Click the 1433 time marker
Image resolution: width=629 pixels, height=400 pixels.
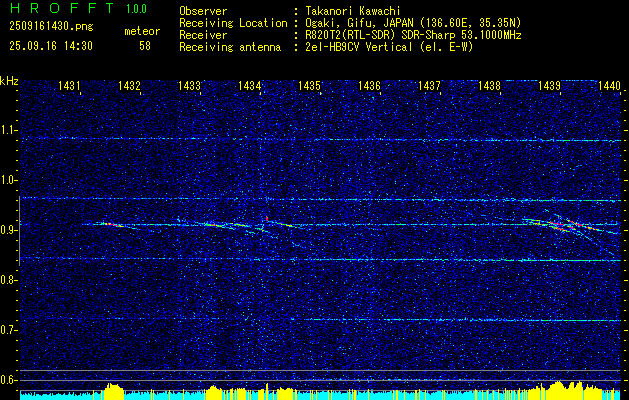[x=189, y=85]
